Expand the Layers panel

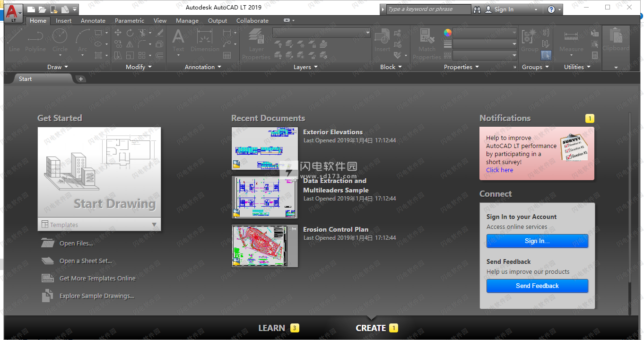tap(305, 67)
